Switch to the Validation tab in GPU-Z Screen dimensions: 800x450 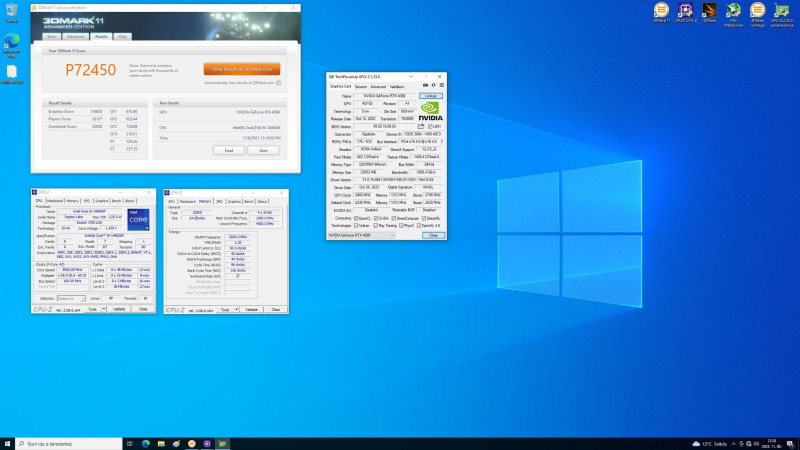[396, 87]
